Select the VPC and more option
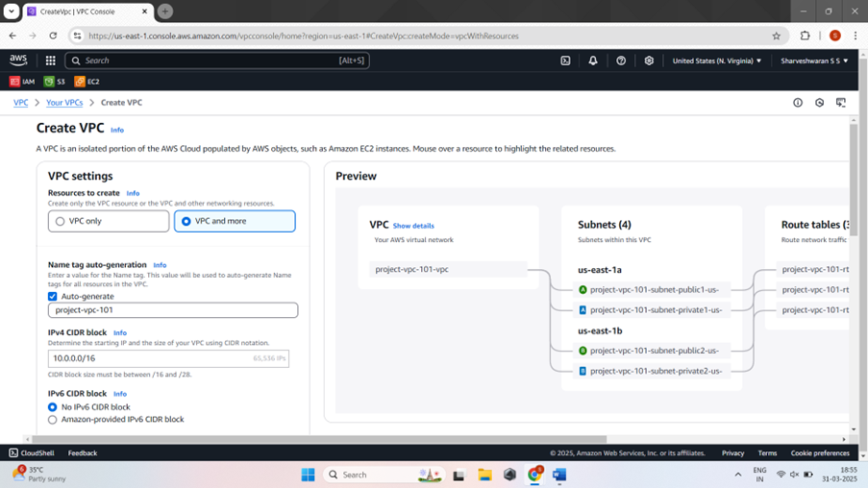868x488 pixels. (235, 221)
